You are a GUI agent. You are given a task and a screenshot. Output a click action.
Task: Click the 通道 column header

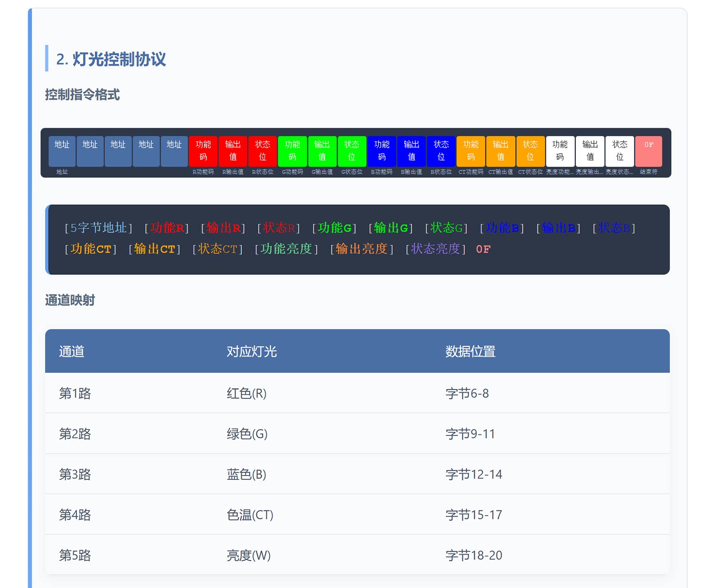[72, 352]
